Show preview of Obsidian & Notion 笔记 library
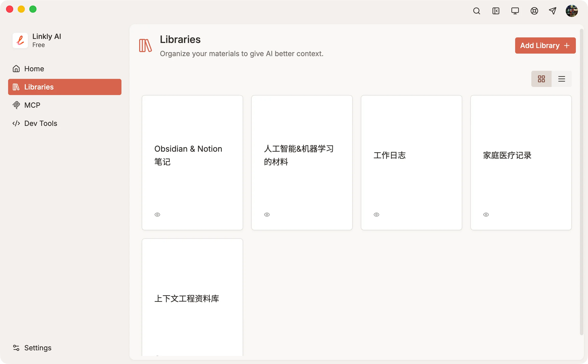588x364 pixels. 157,214
